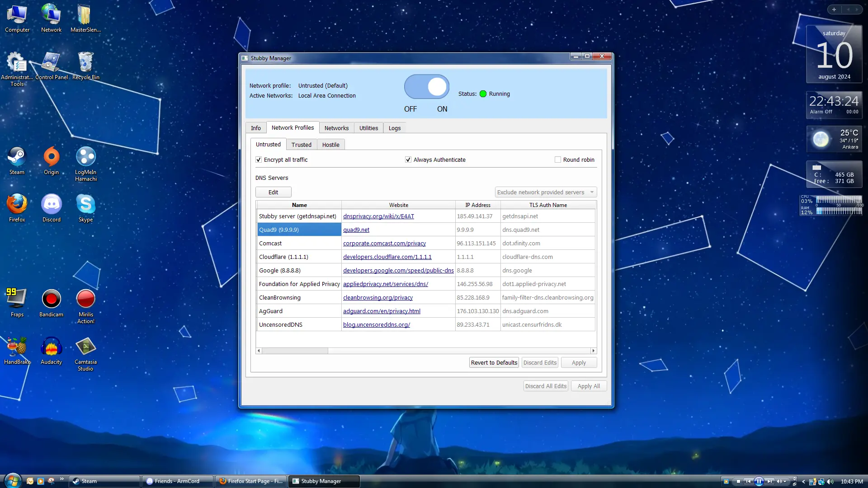Click the weather gadget moon icon
The height and width of the screenshot is (488, 868).
[821, 139]
